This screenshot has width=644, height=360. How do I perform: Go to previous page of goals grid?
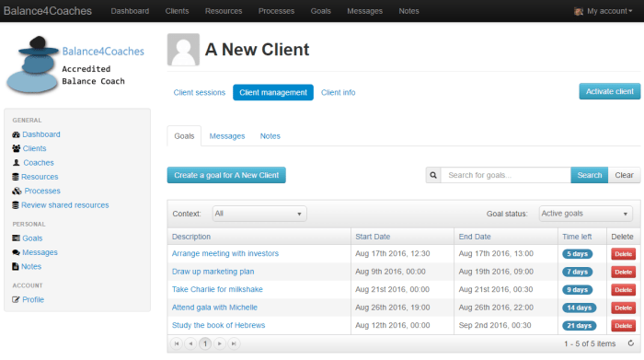coord(190,343)
